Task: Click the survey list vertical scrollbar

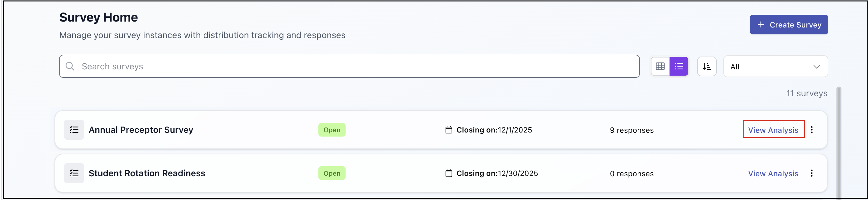Action: 839,142
